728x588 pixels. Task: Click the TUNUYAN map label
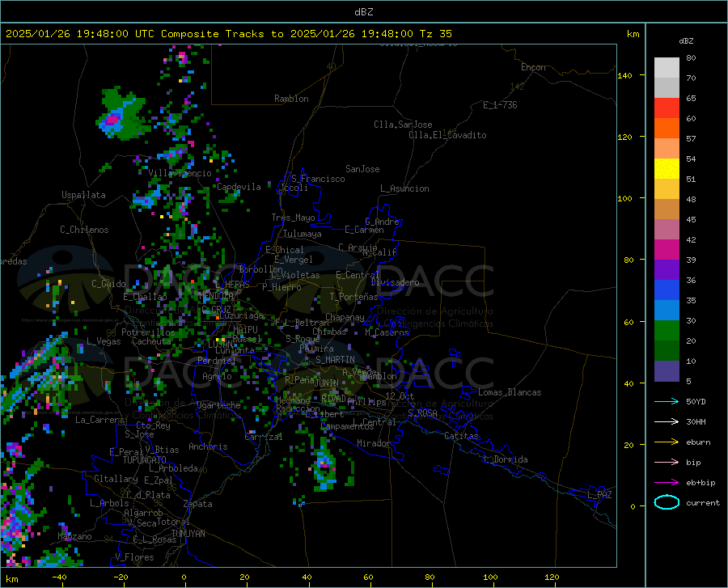coord(188,534)
